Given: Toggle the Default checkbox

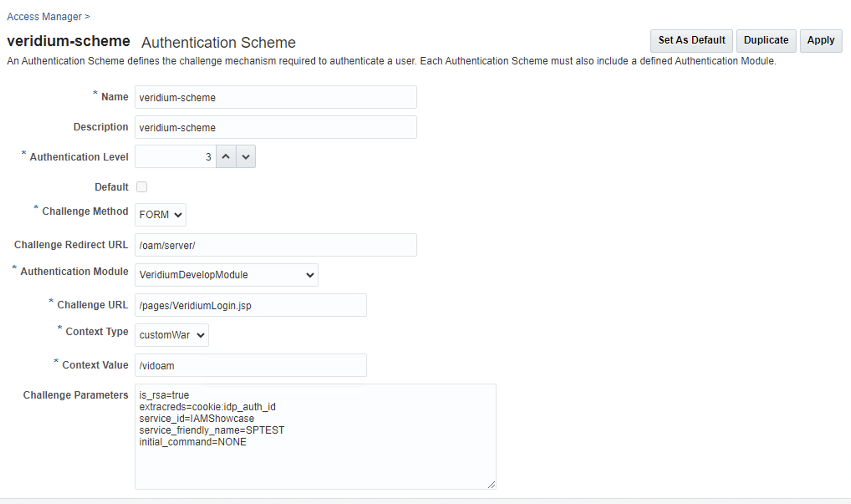Looking at the screenshot, I should pos(142,187).
